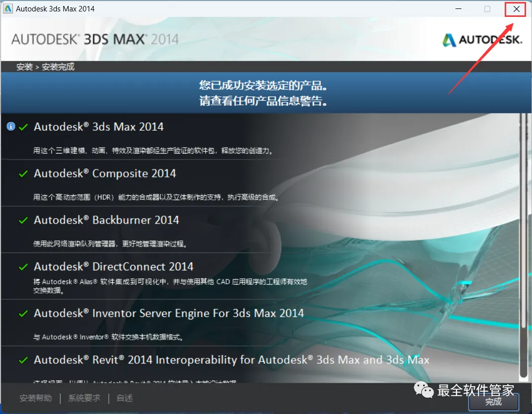This screenshot has width=532, height=414.
Task: Click the DirectConnect Alias description text
Action: click(x=170, y=286)
